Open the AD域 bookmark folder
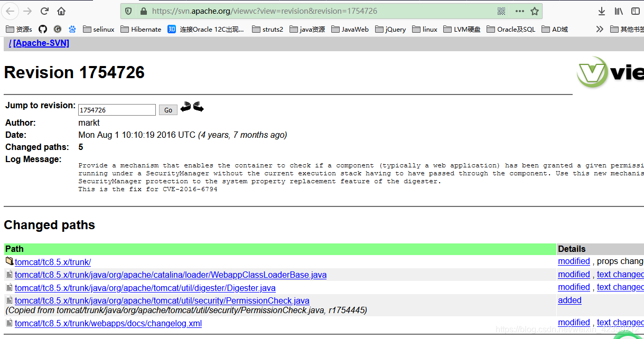Image resolution: width=644 pixels, height=339 pixels. click(x=554, y=29)
